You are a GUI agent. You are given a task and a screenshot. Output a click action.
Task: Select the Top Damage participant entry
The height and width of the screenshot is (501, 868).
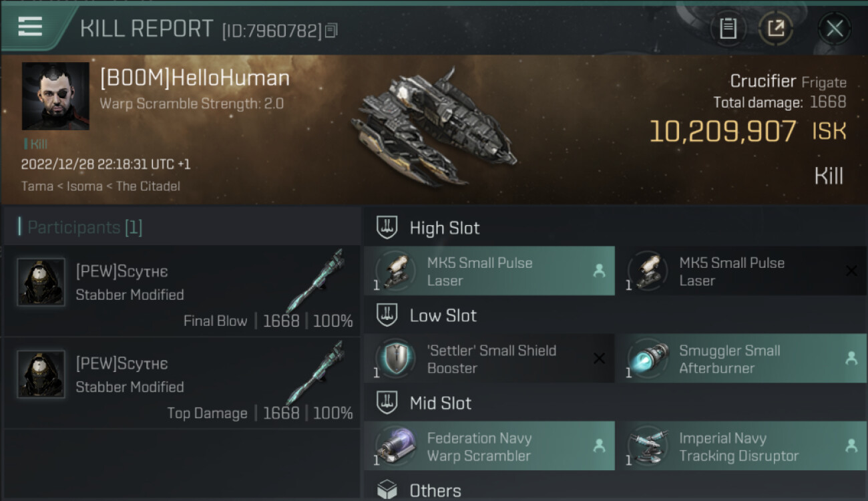182,383
